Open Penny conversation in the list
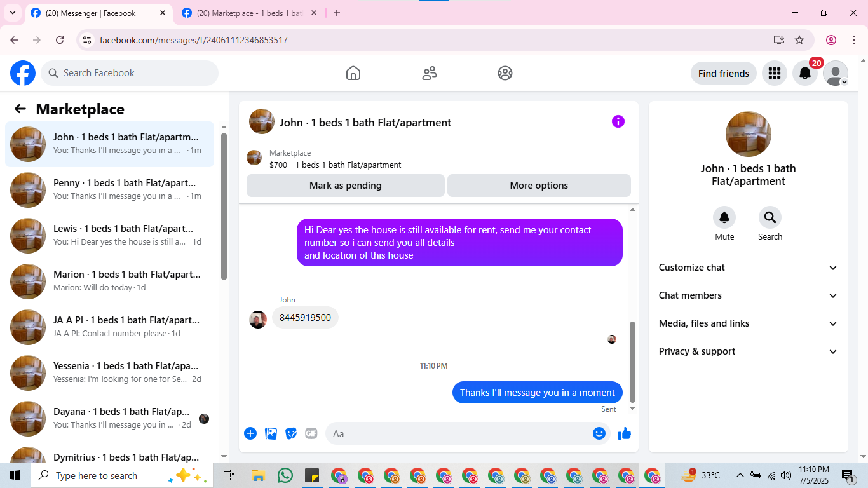Viewport: 868px width, 488px height. click(x=110, y=190)
